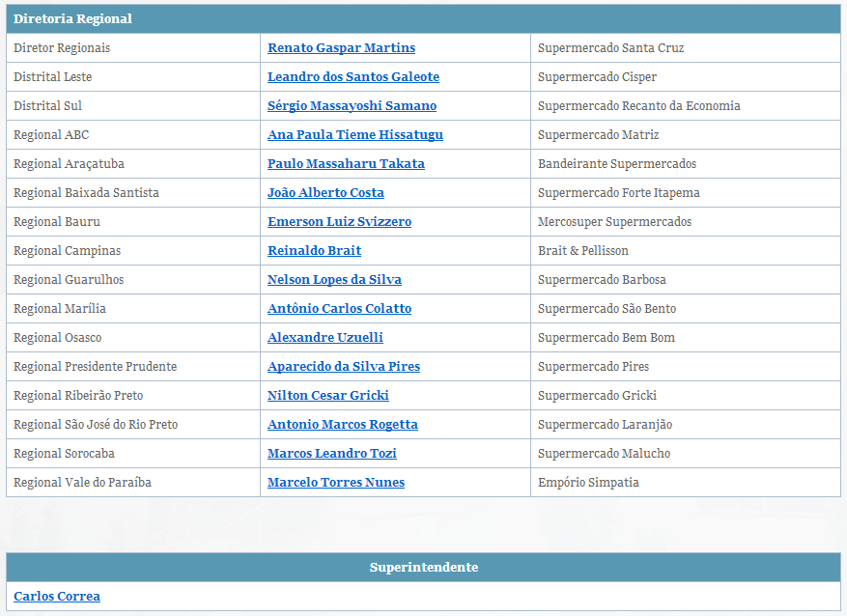Click the Regional Guarulhos cell

point(133,280)
